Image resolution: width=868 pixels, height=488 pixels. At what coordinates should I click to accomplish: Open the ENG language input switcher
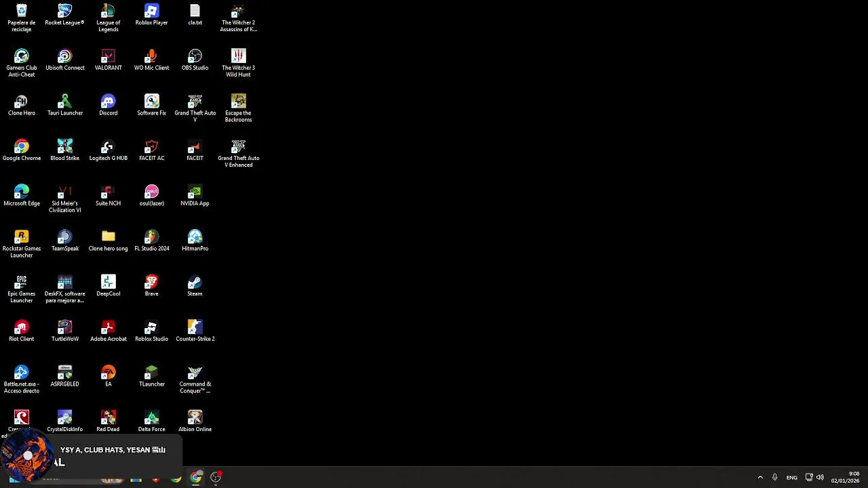[x=791, y=477]
